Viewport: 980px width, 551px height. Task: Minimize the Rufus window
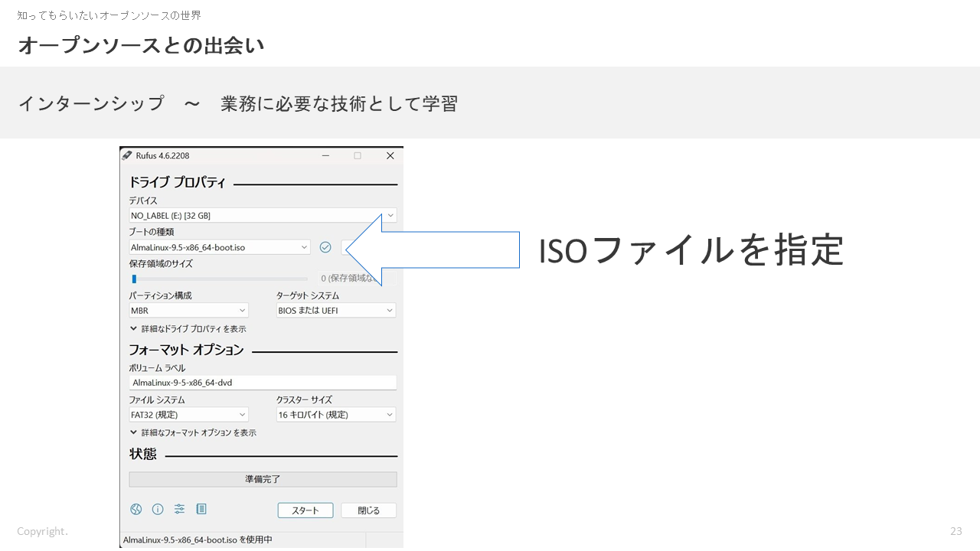(x=325, y=155)
